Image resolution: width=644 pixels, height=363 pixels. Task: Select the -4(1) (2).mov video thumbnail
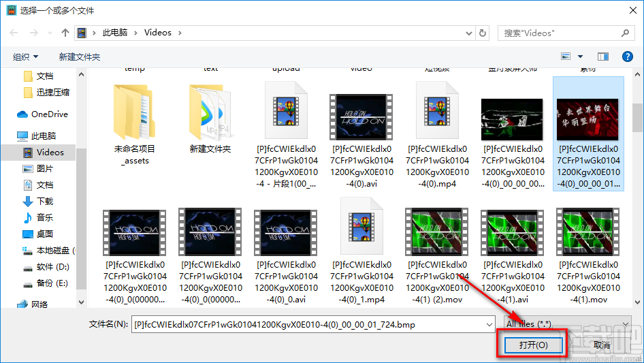point(437,232)
